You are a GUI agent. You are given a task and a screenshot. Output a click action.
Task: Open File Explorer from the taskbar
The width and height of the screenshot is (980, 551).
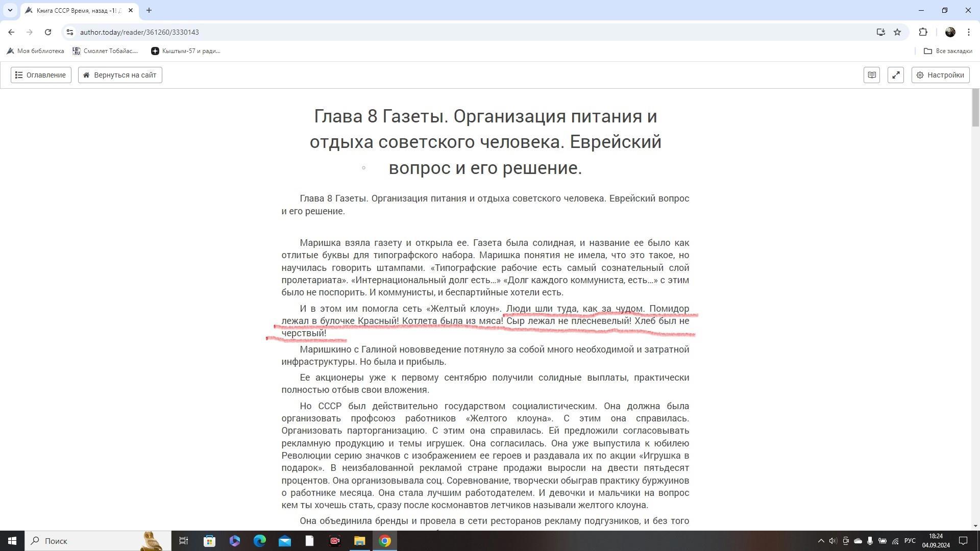tap(360, 541)
